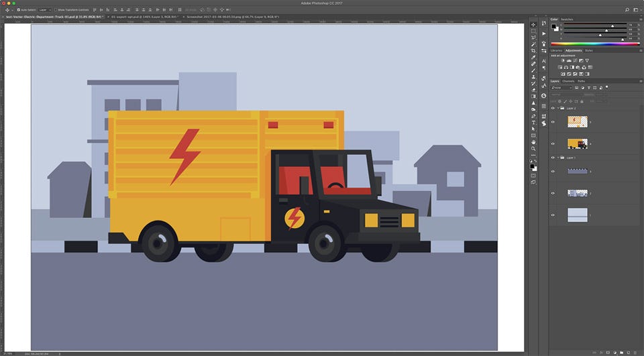The height and width of the screenshot is (356, 644).
Task: Toggle Quick Mask mode icon
Action: pos(533,176)
